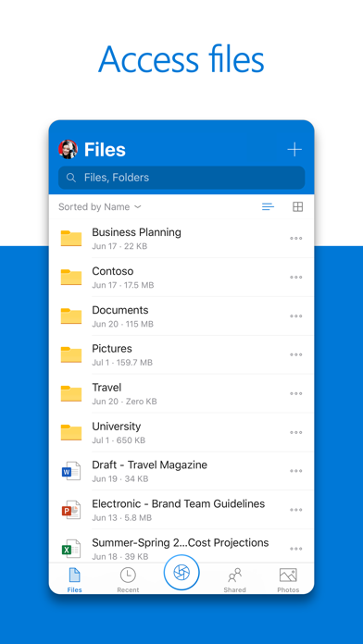
Task: Open the University folder icon
Action: click(71, 432)
